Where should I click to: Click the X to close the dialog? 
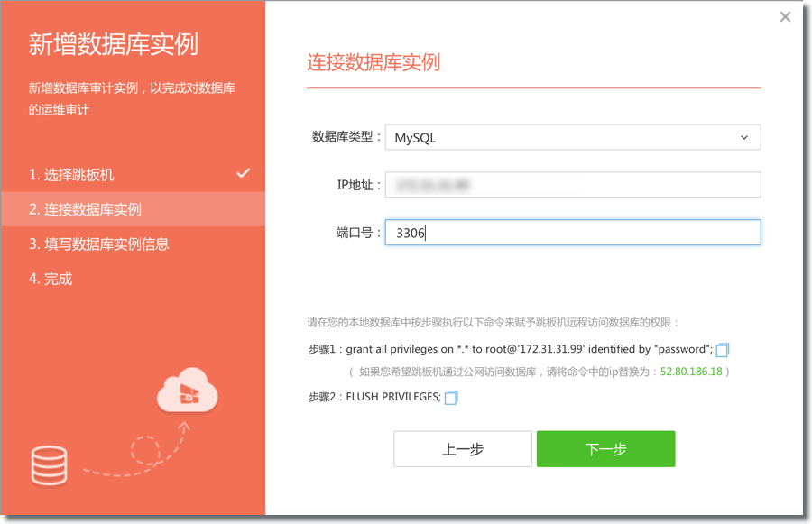pyautogui.click(x=785, y=16)
